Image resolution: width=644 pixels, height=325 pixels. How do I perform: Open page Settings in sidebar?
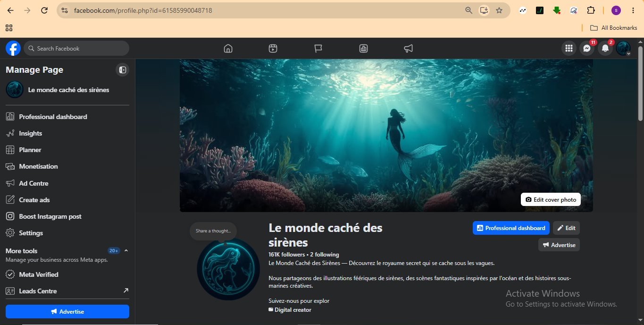67,233
